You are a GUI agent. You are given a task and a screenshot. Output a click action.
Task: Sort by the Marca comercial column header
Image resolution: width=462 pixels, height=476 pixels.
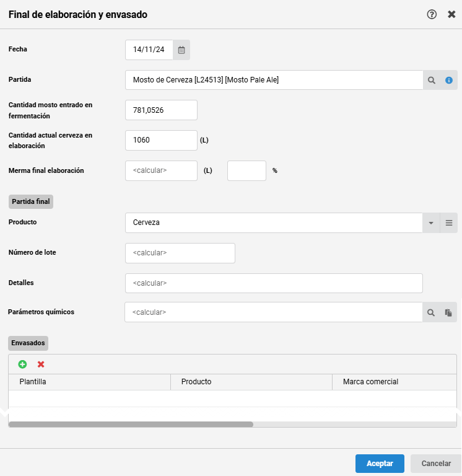[394, 382]
